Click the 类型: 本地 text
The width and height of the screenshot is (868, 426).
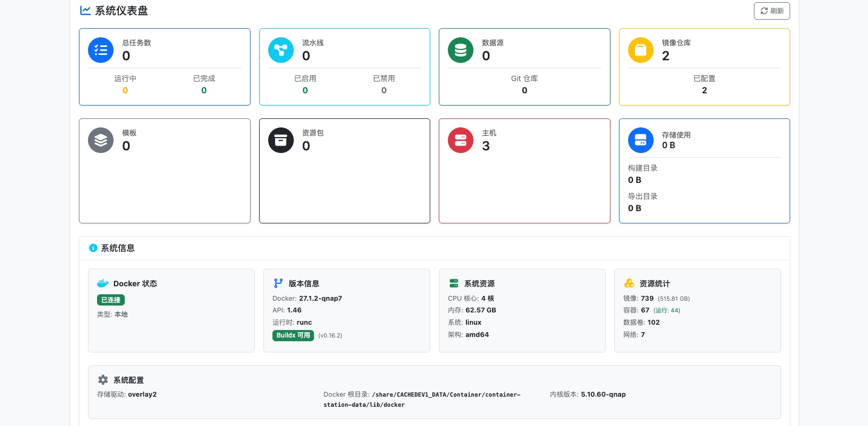pyautogui.click(x=112, y=315)
